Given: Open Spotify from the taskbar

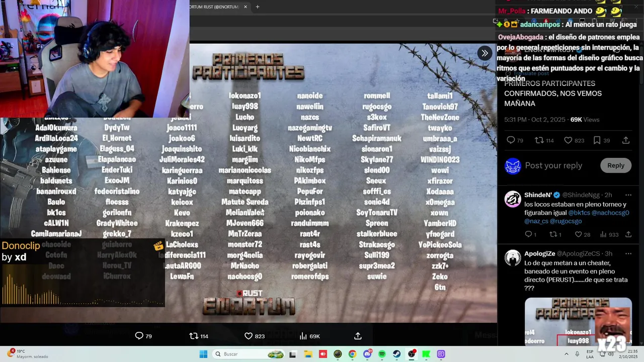Looking at the screenshot, I should pyautogui.click(x=382, y=354).
